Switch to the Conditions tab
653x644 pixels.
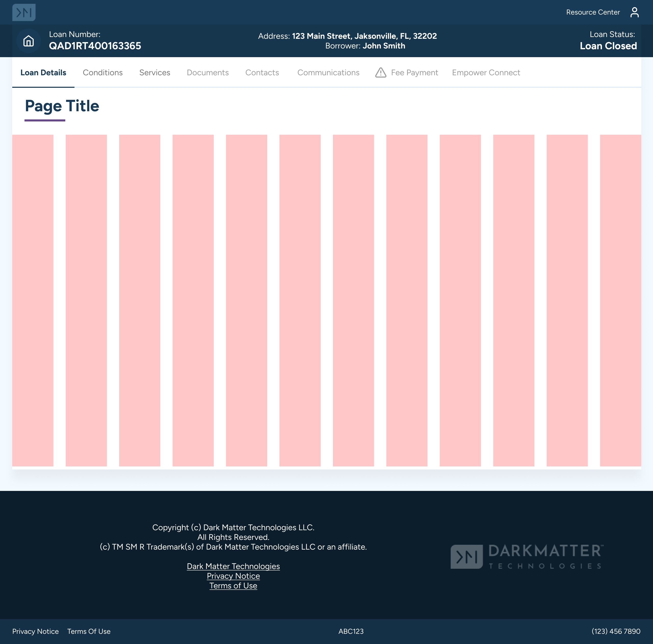coord(103,73)
